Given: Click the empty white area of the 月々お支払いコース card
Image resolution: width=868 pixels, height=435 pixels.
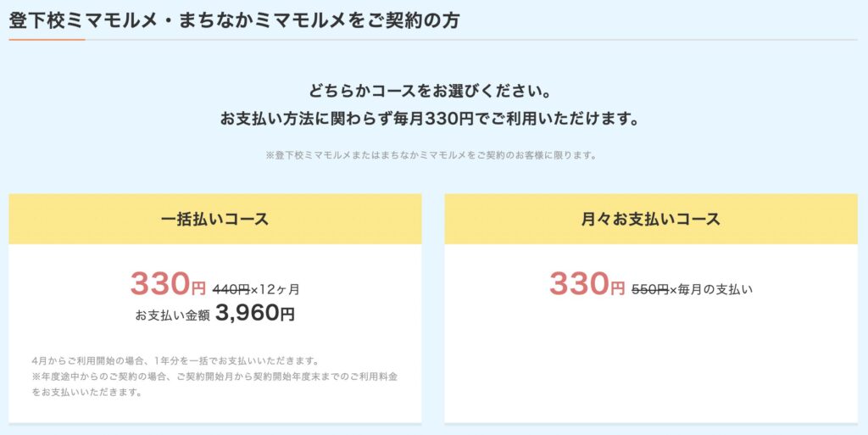Looking at the screenshot, I should [650, 365].
